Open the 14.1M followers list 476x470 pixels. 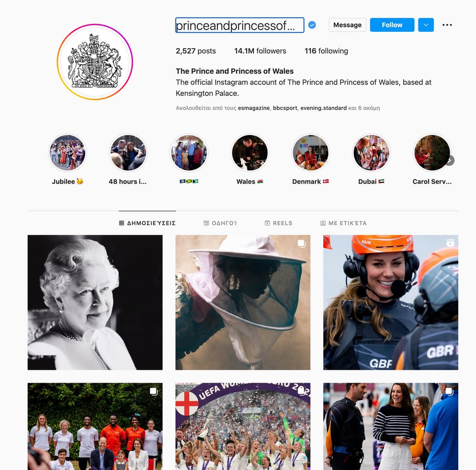point(260,51)
